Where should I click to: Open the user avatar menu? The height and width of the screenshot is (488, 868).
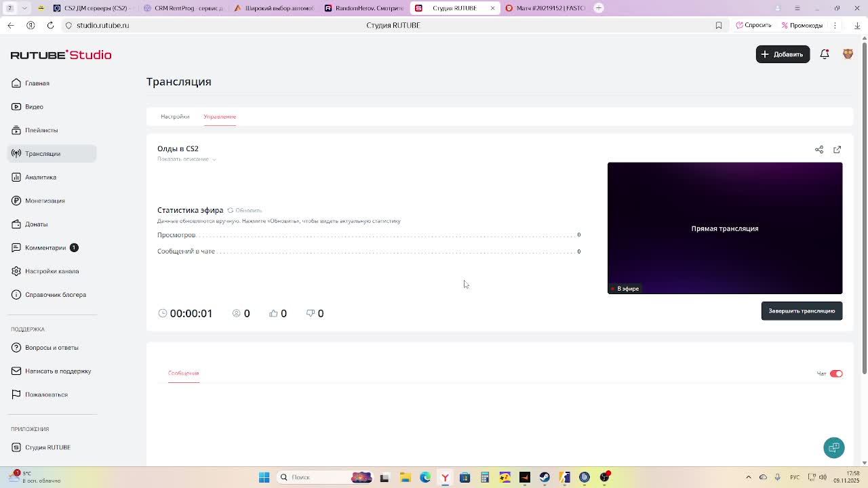coord(848,54)
